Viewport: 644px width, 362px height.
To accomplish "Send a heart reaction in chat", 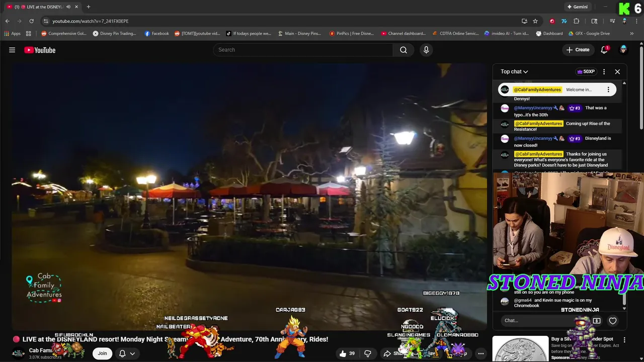I will 613,321.
